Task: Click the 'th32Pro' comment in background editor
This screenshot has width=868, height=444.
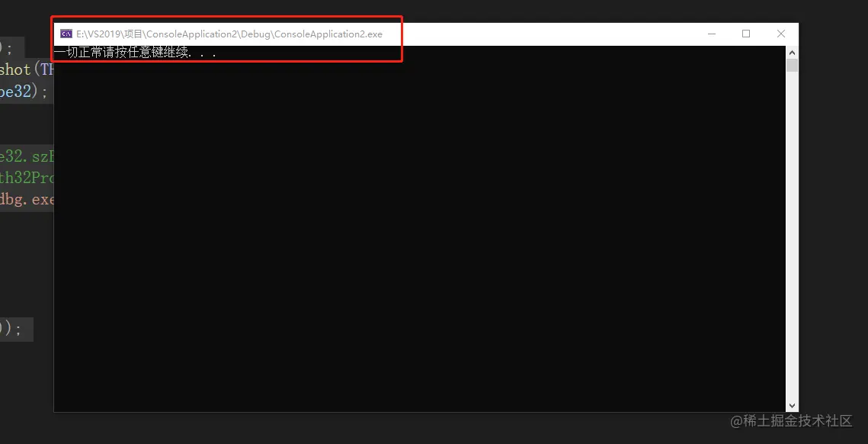Action: [27, 178]
